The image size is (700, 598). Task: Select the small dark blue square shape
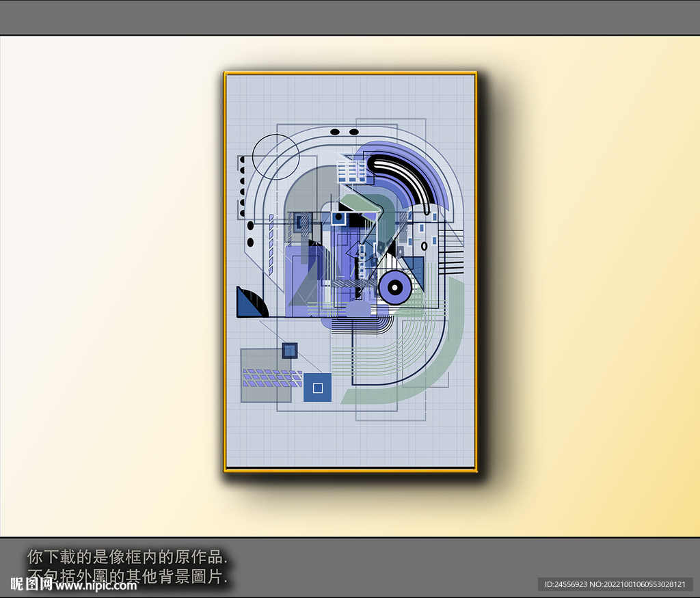(290, 351)
